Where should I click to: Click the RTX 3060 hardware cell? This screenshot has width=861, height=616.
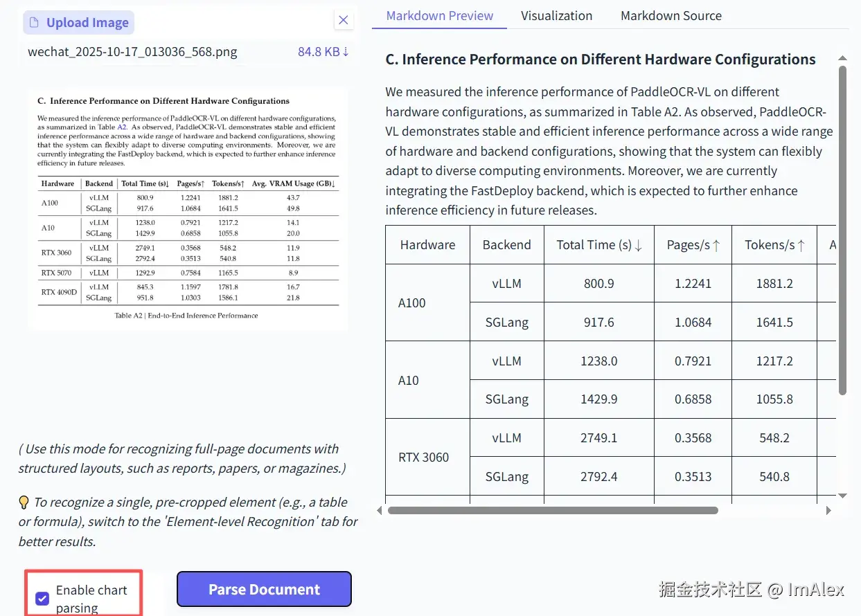[427, 458]
